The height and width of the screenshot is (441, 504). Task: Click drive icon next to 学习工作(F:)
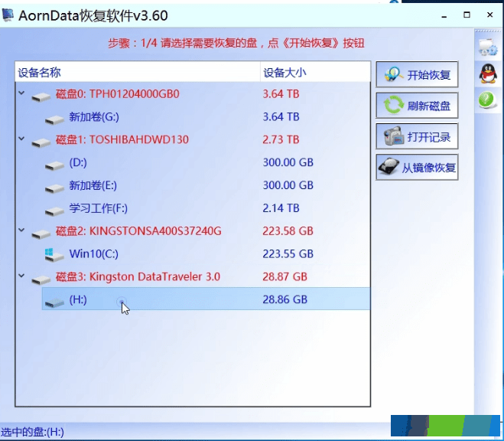54,211
